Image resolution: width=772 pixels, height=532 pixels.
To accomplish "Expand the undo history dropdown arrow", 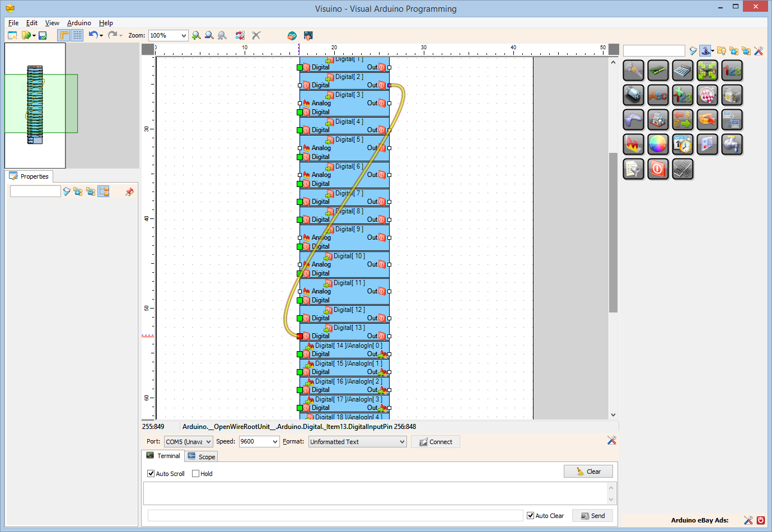I will point(101,35).
